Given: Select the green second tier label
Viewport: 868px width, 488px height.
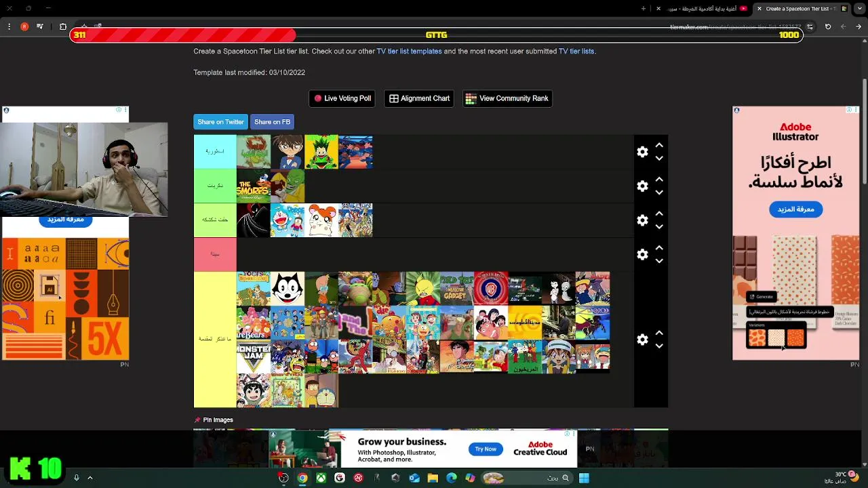Looking at the screenshot, I should click(x=215, y=186).
